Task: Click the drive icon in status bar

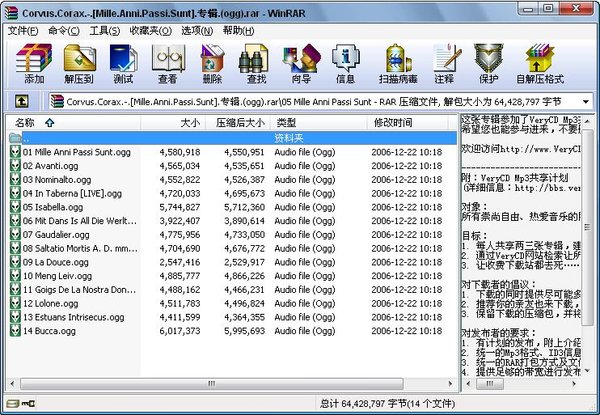Action: (12, 404)
